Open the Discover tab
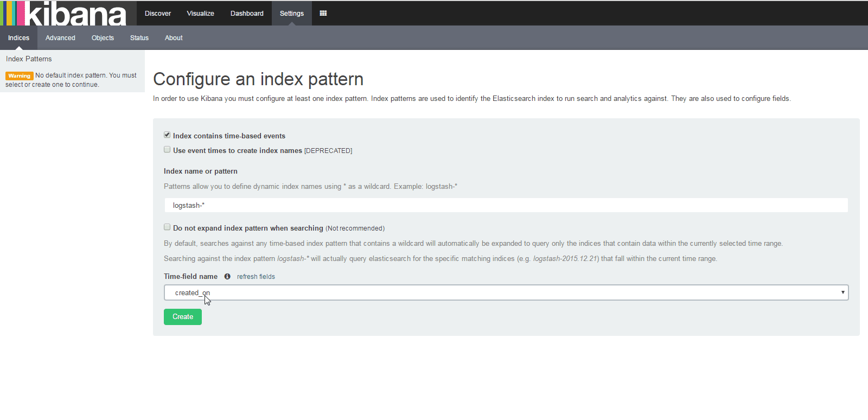The image size is (868, 420). point(158,13)
